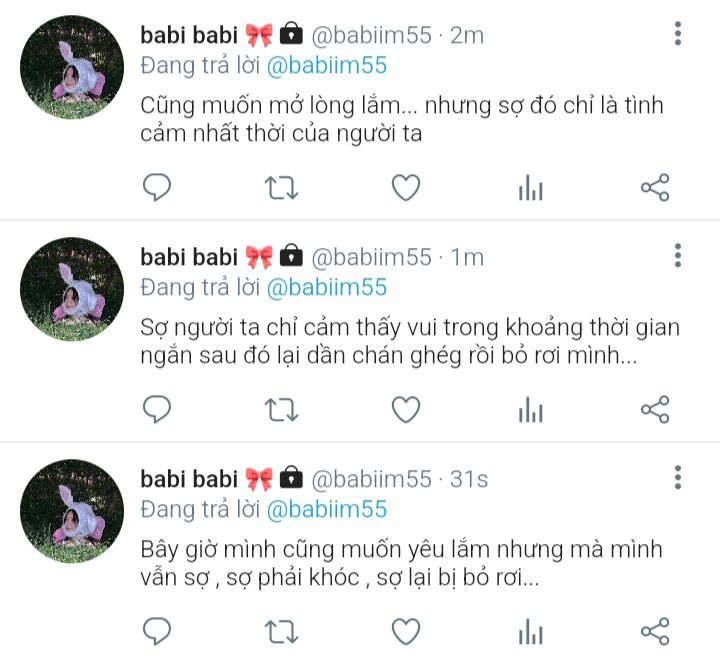Retweet the tweet posted 1m ago
720x656 pixels.
click(x=281, y=409)
